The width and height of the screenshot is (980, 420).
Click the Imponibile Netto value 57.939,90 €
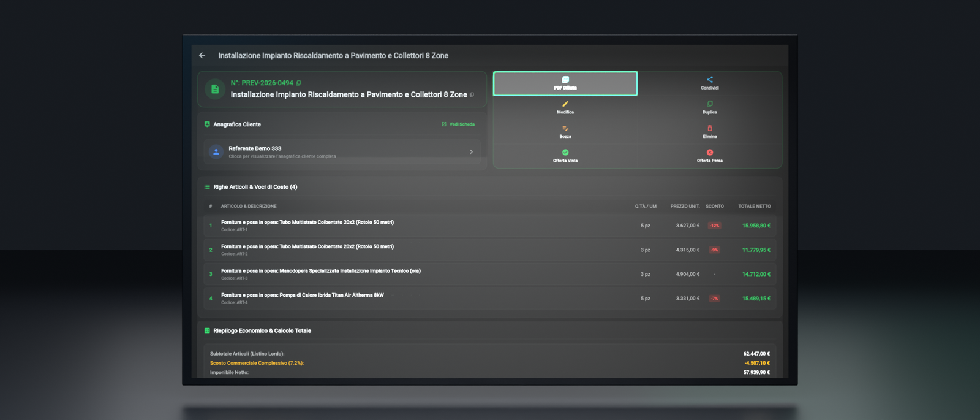pyautogui.click(x=756, y=372)
